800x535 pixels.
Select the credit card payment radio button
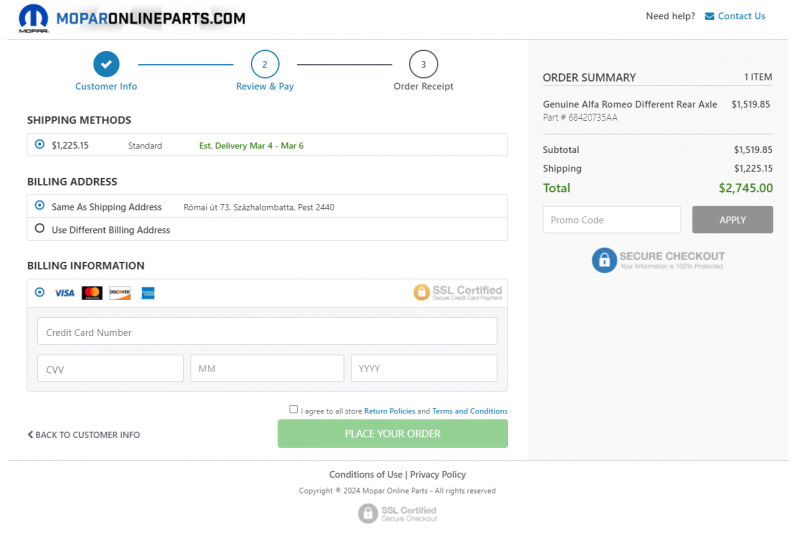pos(39,292)
